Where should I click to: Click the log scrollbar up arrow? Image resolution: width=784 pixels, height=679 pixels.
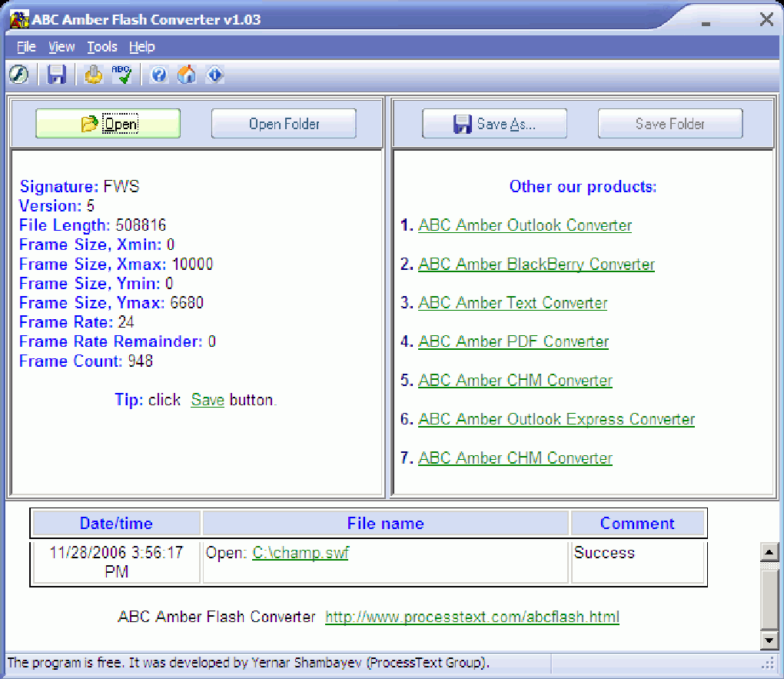coord(769,552)
